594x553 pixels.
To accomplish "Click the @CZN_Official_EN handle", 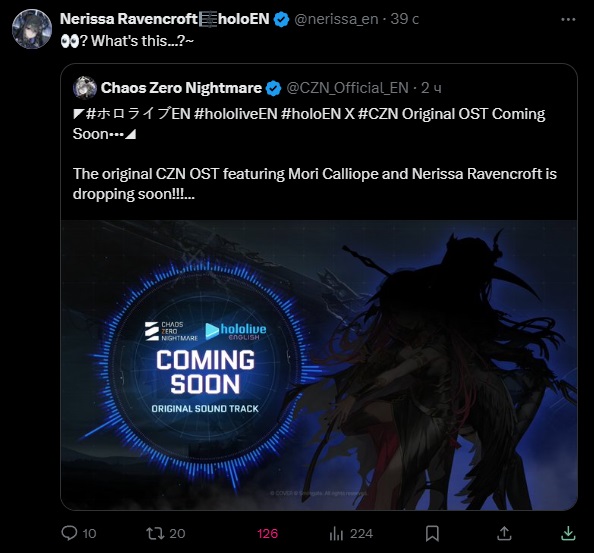I will click(347, 88).
